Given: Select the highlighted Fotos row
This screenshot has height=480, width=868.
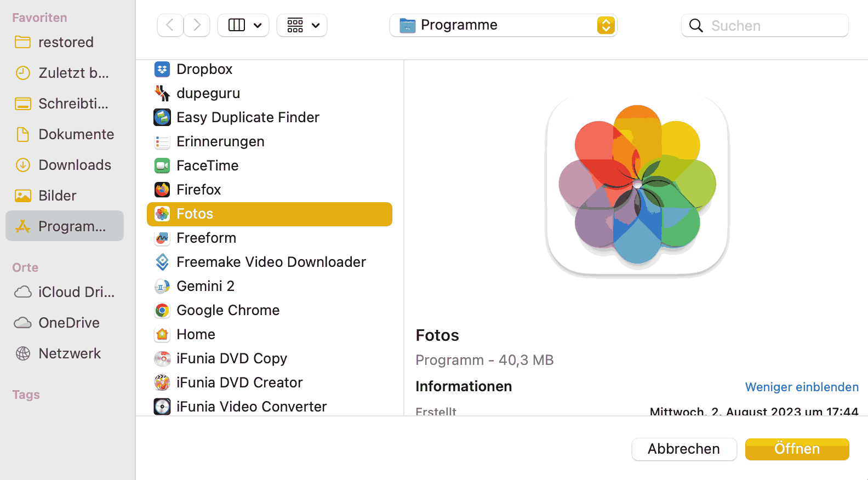Looking at the screenshot, I should tap(270, 214).
